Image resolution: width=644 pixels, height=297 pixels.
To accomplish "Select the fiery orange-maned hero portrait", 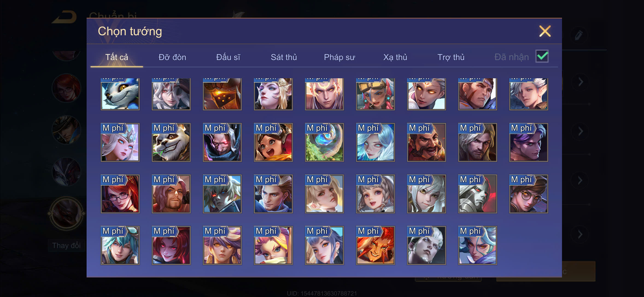I will (x=375, y=245).
